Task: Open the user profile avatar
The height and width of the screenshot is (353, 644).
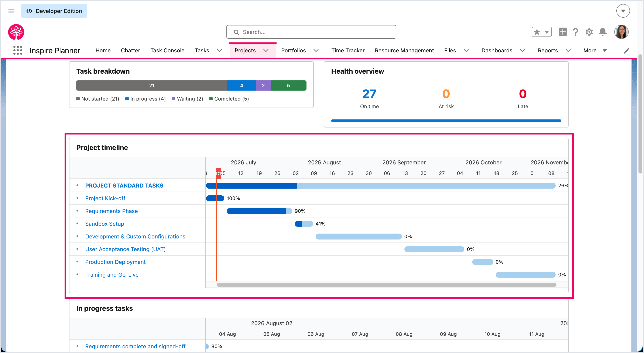Action: 621,32
